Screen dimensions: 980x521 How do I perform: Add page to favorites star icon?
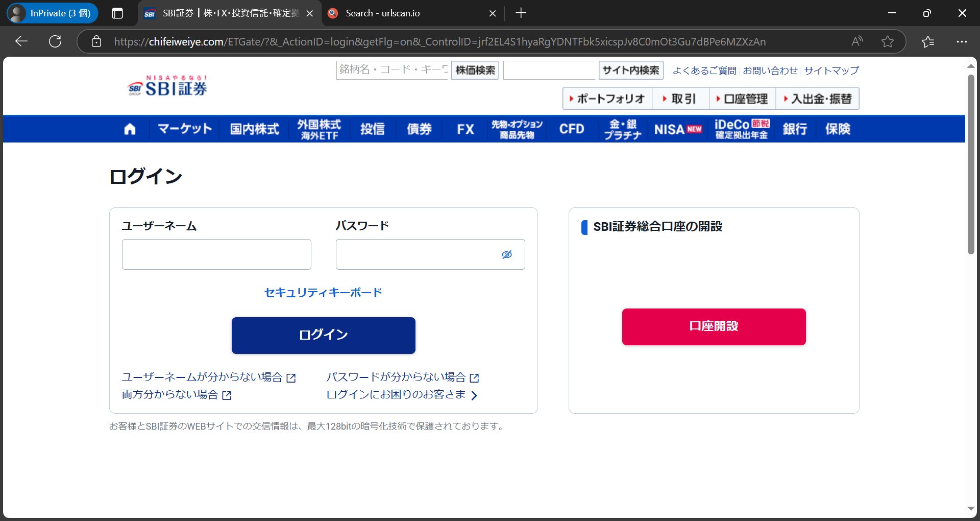888,41
